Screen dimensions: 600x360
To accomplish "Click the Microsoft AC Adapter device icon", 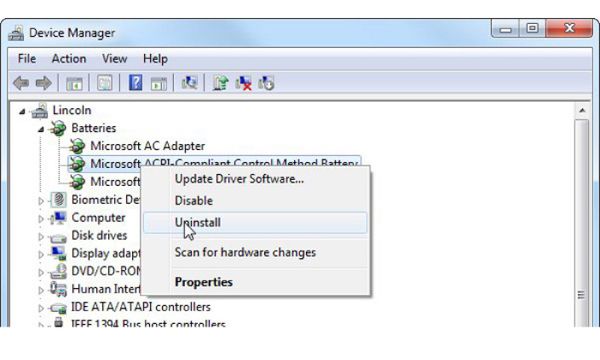I will (77, 146).
